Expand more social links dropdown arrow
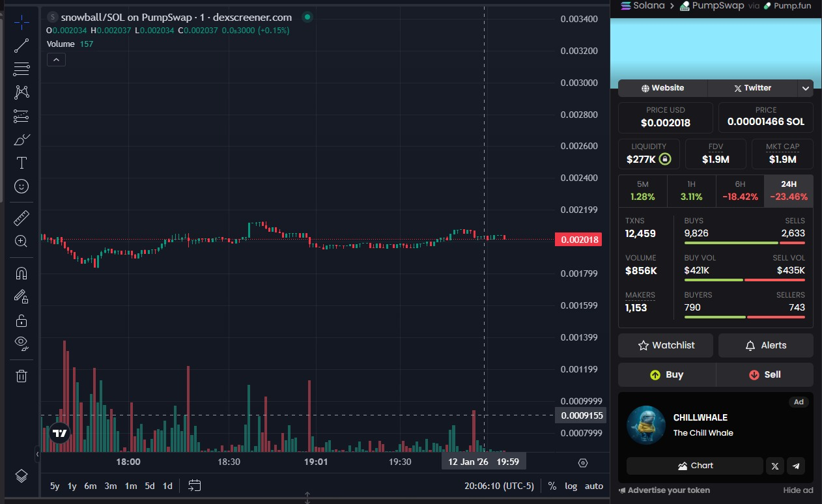This screenshot has height=504, width=822. pos(806,88)
